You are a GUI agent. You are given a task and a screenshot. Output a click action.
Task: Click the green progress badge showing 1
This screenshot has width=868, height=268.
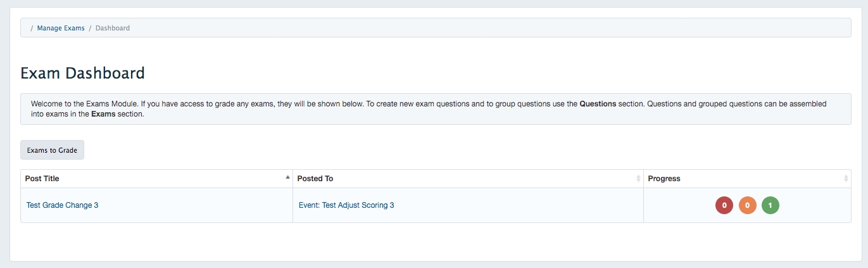[x=771, y=205]
